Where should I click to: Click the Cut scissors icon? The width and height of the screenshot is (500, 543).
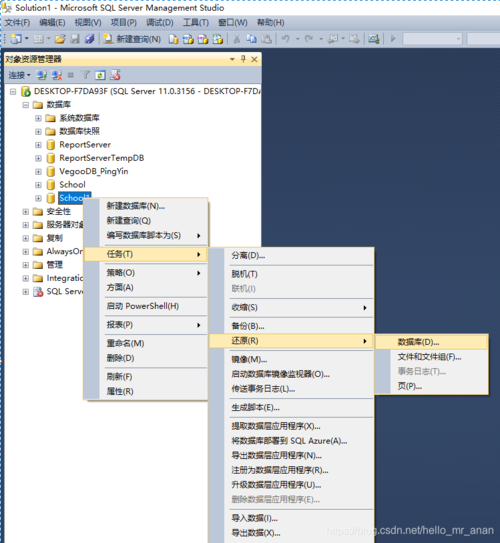(x=237, y=39)
